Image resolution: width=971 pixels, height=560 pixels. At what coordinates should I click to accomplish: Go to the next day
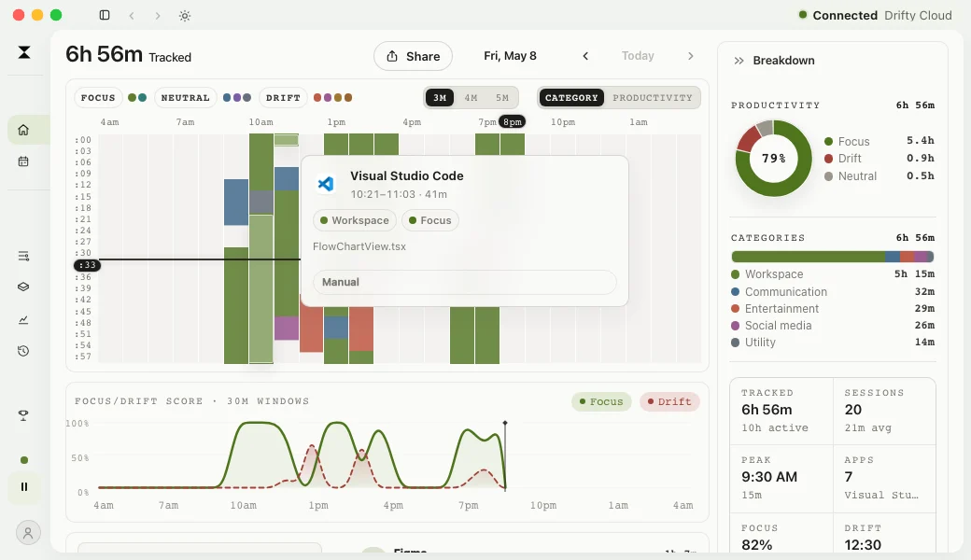click(691, 56)
